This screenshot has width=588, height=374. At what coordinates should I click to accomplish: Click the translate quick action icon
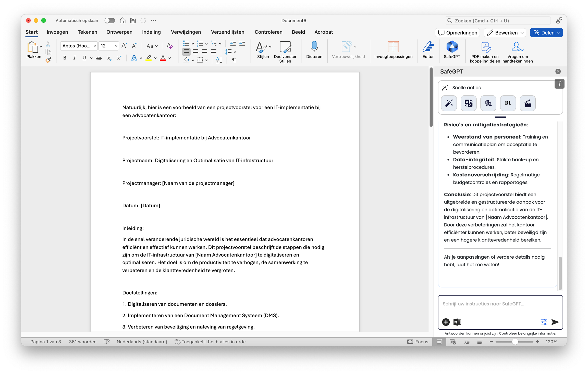coord(468,103)
